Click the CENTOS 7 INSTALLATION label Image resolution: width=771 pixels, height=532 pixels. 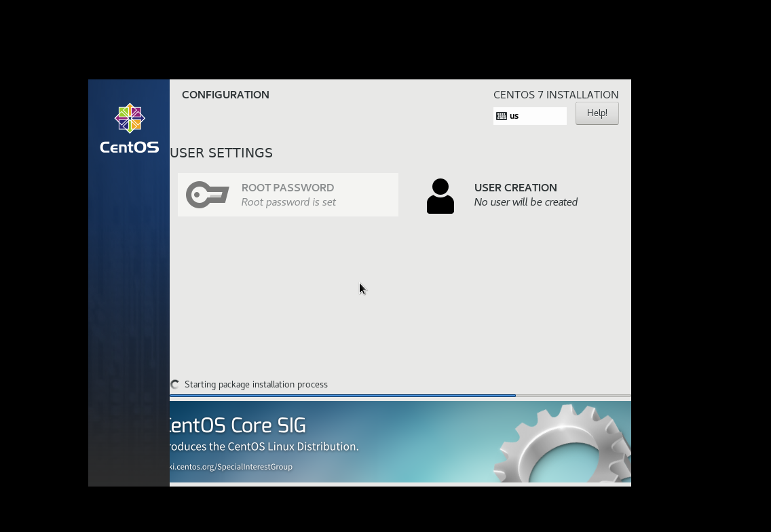pos(556,94)
